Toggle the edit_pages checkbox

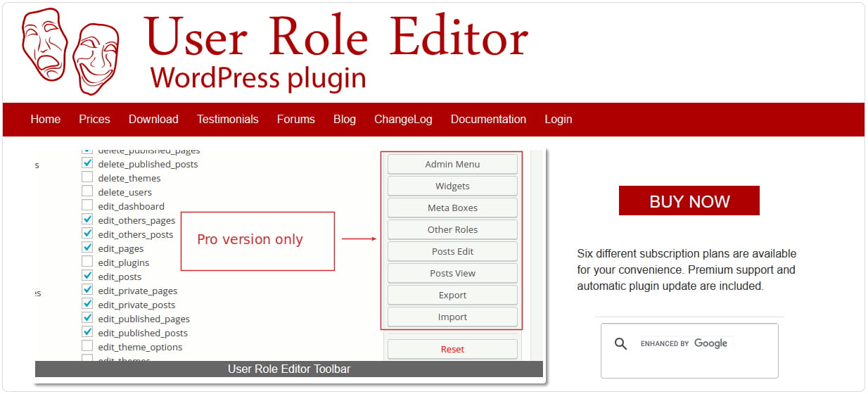point(87,248)
